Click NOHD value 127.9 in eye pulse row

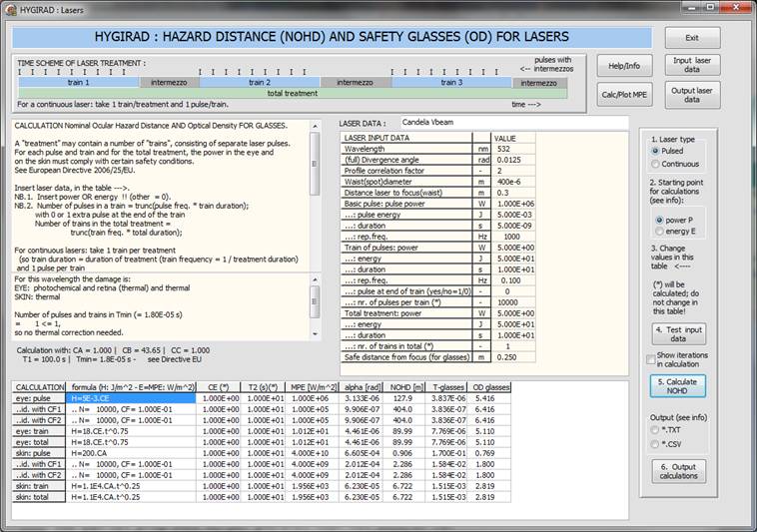[x=404, y=398]
